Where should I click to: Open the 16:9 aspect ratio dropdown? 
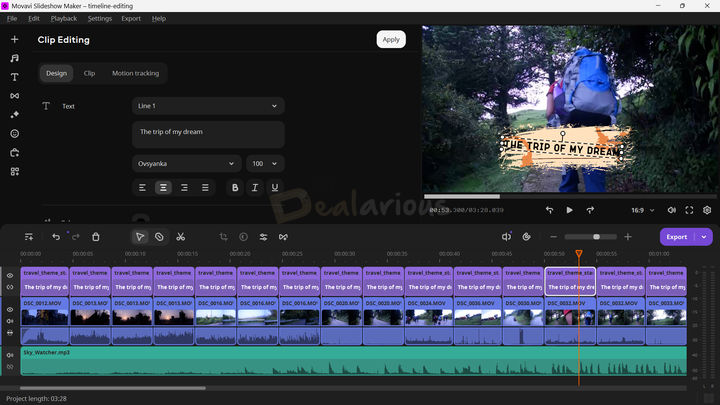coord(642,210)
